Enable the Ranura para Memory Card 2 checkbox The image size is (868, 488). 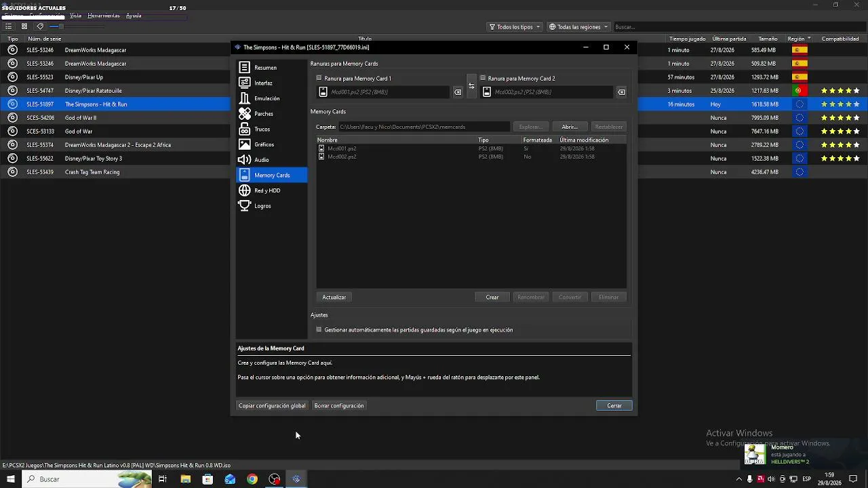pos(483,78)
